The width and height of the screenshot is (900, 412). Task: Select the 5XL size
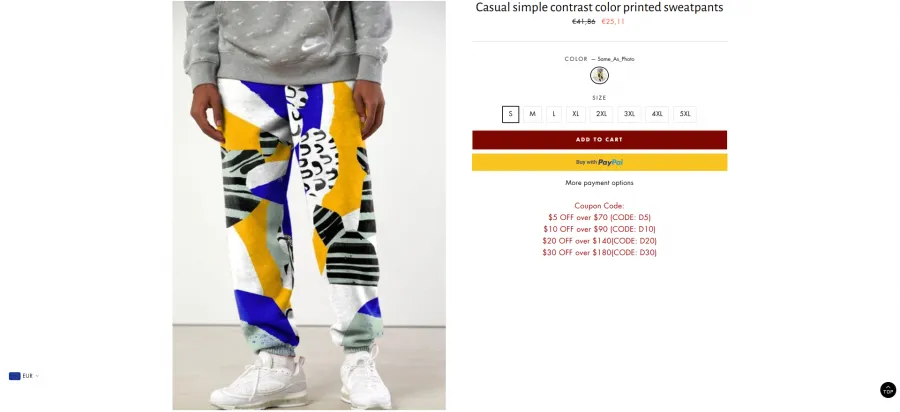click(685, 114)
